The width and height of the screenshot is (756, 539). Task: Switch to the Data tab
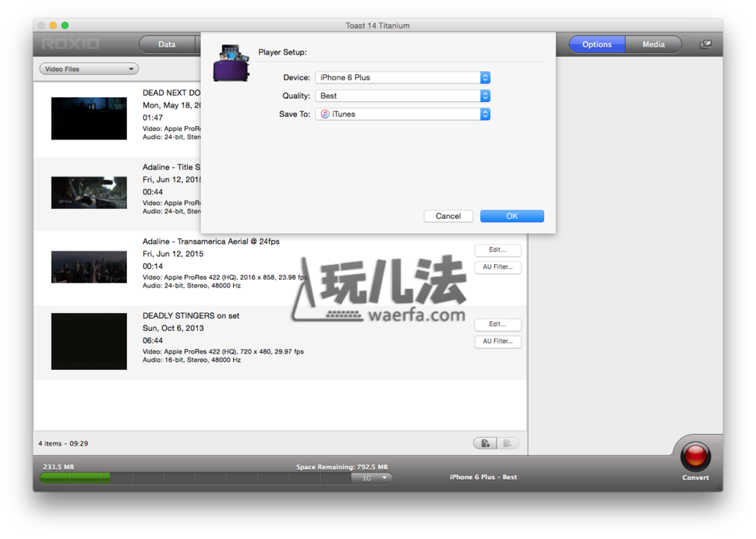point(167,44)
